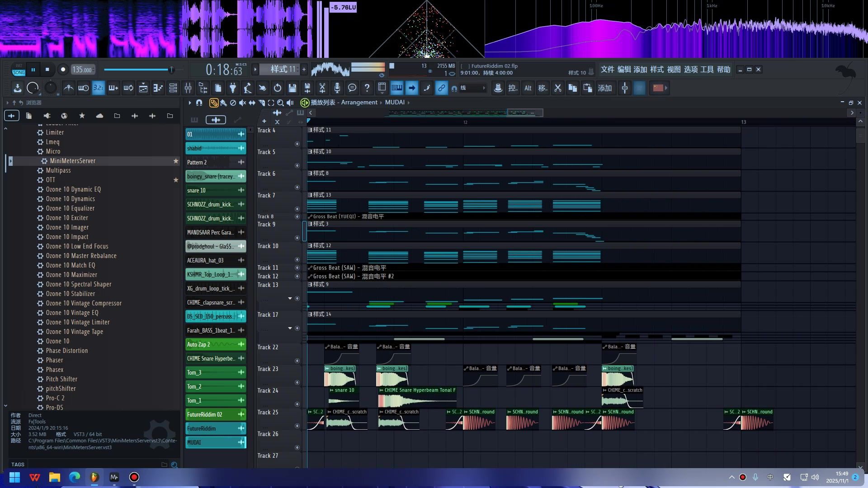This screenshot has width=868, height=488.
Task: Toggle the 3.2.1 recording countdown
Action: [98, 88]
